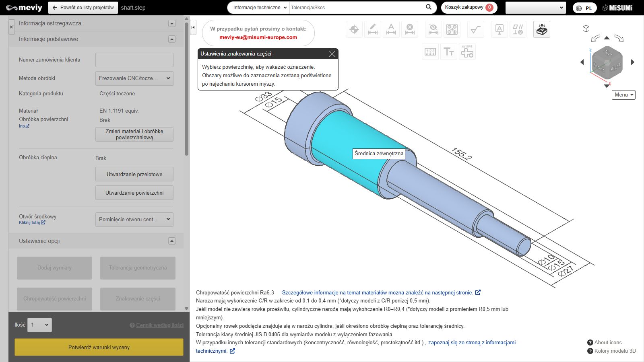Viewport: 644px width, 362px height.
Task: Click the surface roughness symbol icon
Action: tap(475, 29)
